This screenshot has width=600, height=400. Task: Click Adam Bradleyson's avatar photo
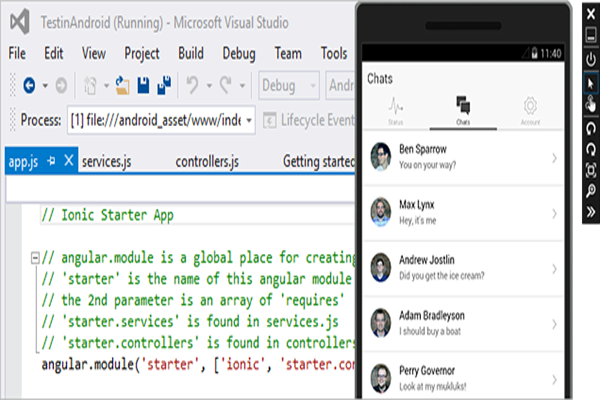[x=381, y=323]
